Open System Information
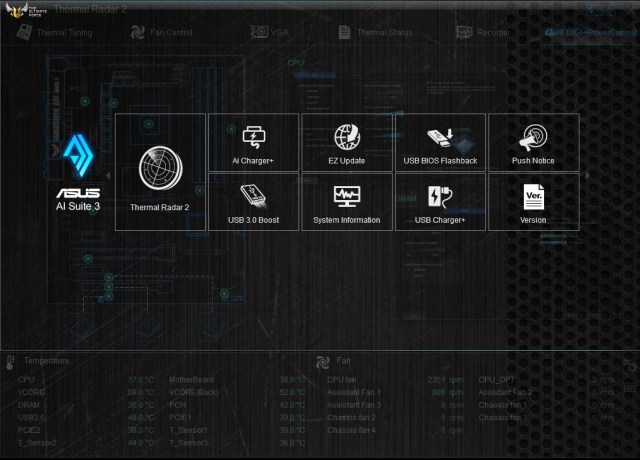The height and width of the screenshot is (460, 640). click(347, 202)
